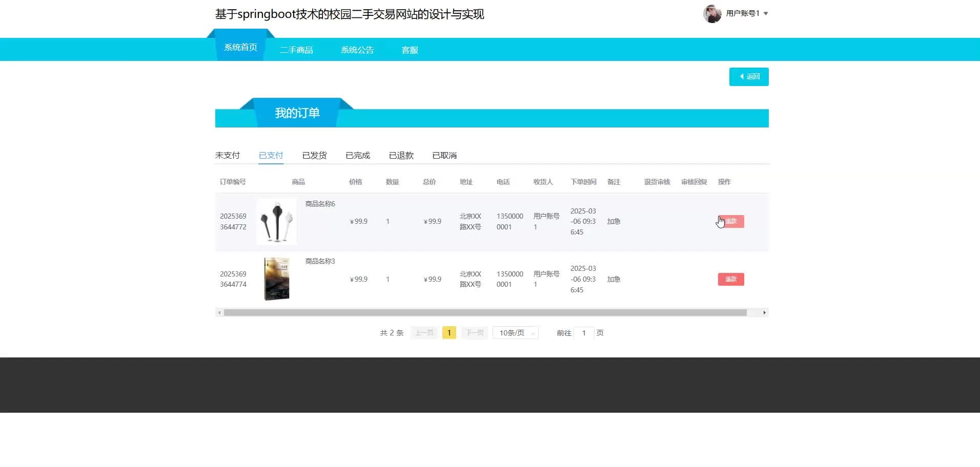Click the 收货人 column header

click(543, 182)
